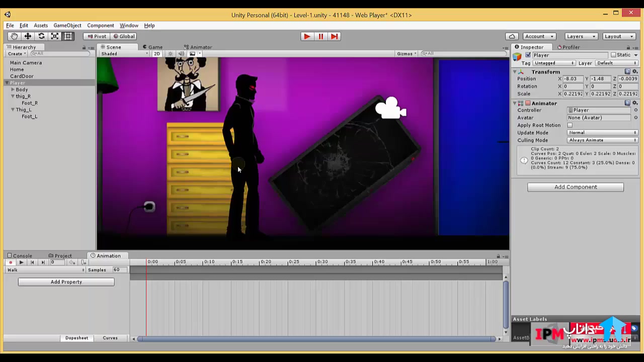
Task: Select the Scale tool
Action: pos(55,36)
